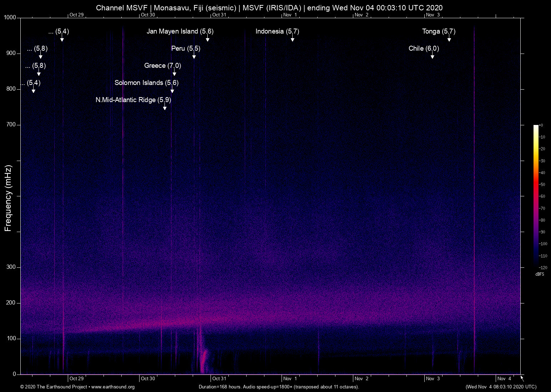Click the Nov 4 date on bottom axis
The height and width of the screenshot is (392, 551).
pyautogui.click(x=504, y=379)
